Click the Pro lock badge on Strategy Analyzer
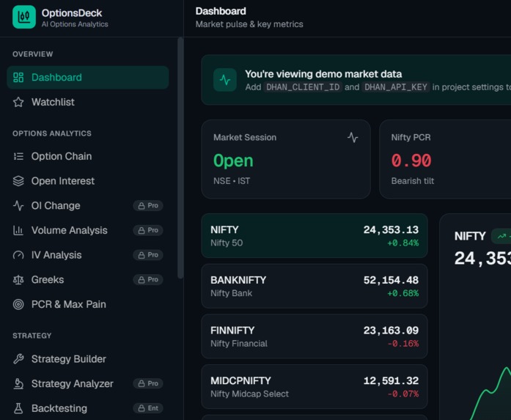Screen dimensions: 511x420 (148, 383)
